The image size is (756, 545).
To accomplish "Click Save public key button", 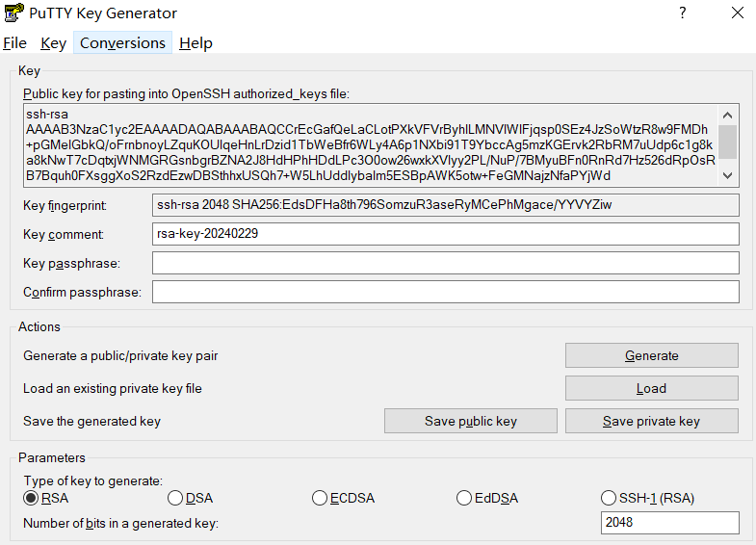I will pyautogui.click(x=471, y=421).
